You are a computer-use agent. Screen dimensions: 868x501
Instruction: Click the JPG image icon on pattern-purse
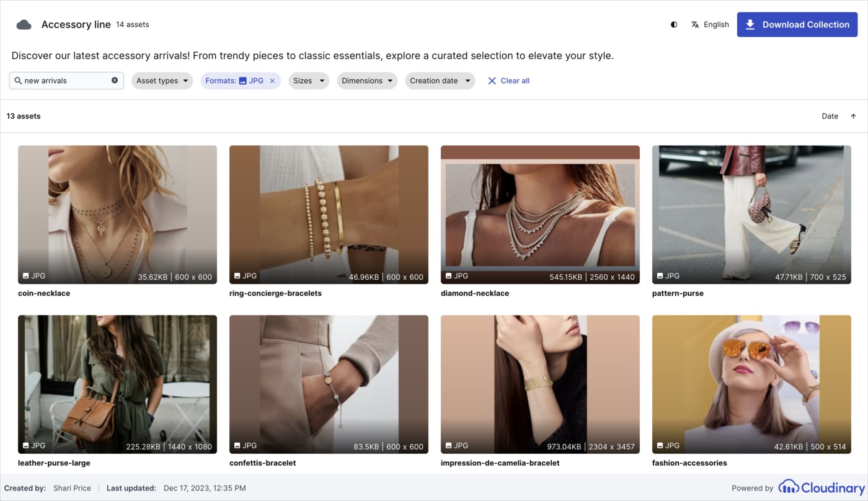point(660,276)
